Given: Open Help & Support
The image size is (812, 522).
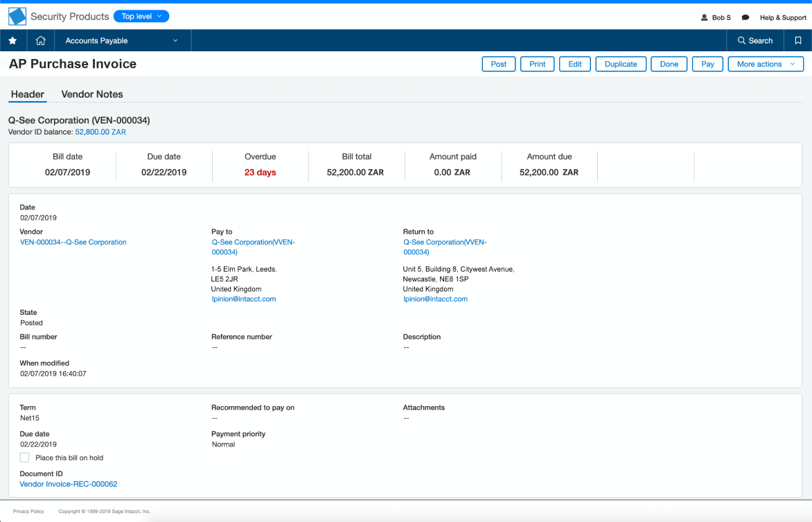Looking at the screenshot, I should (x=783, y=17).
